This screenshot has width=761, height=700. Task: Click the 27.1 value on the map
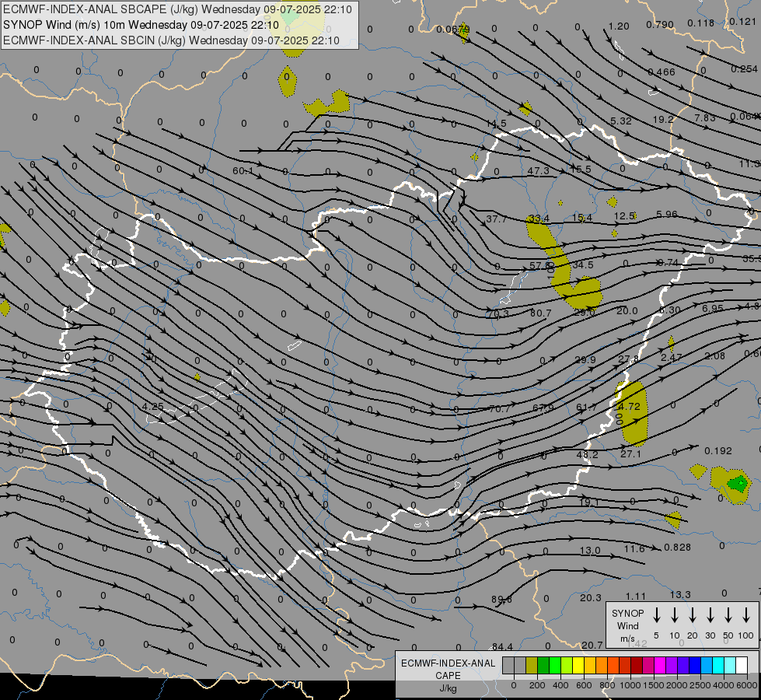[x=630, y=453]
